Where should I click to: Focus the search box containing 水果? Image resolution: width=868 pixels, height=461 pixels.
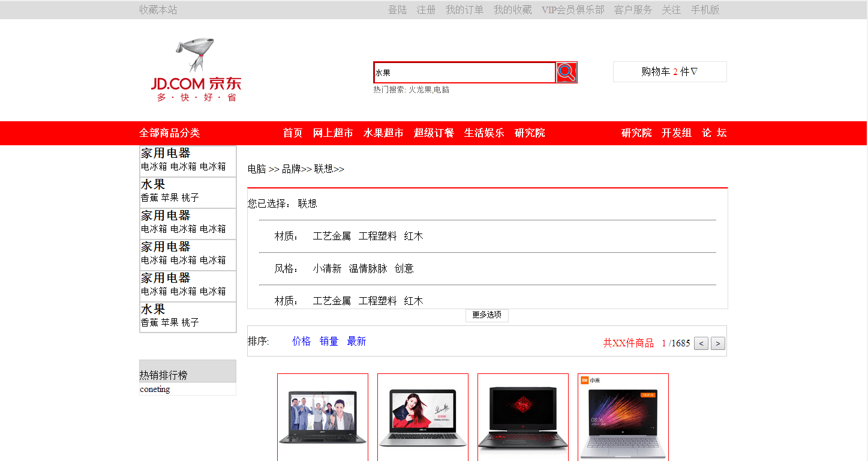[464, 72]
